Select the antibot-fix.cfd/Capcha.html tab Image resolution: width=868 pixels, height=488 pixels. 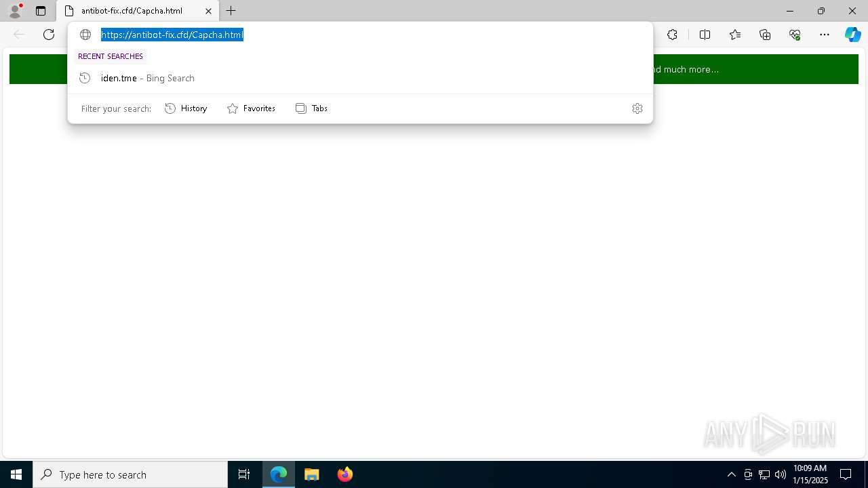pos(138,11)
